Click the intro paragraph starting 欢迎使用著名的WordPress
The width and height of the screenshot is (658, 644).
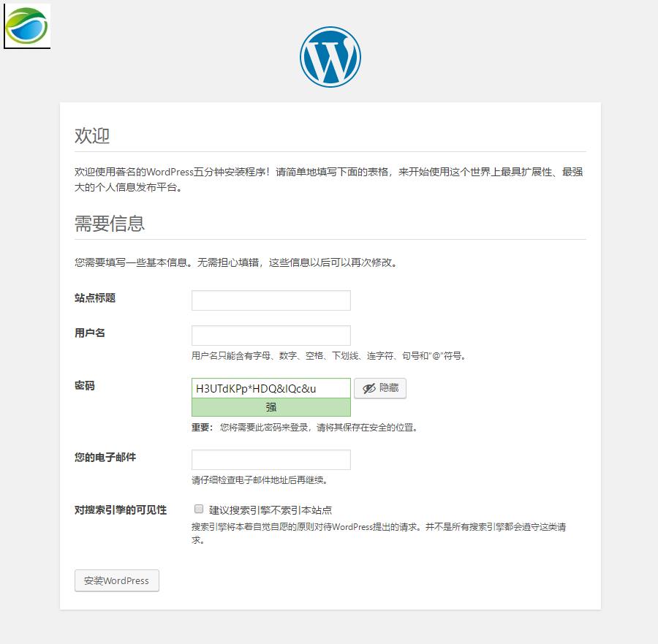click(329, 180)
